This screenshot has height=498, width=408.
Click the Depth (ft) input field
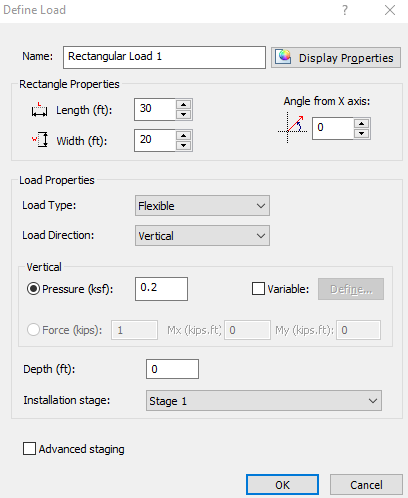172,369
